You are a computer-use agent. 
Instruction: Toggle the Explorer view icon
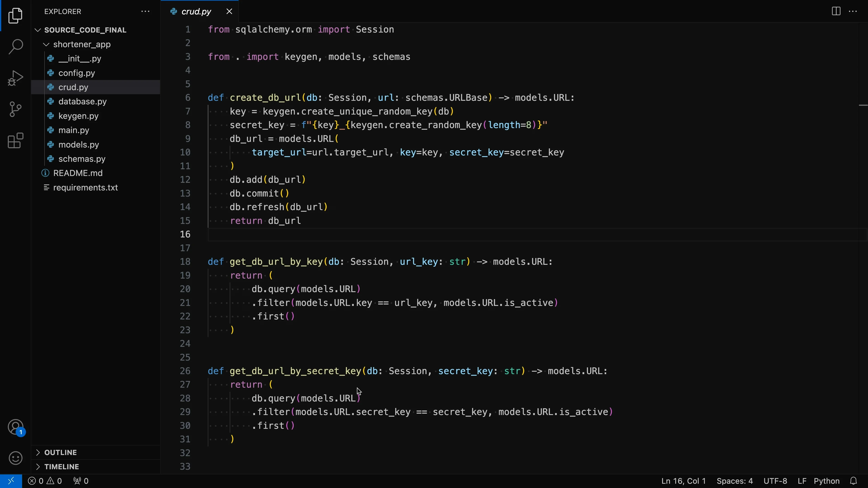point(16,16)
